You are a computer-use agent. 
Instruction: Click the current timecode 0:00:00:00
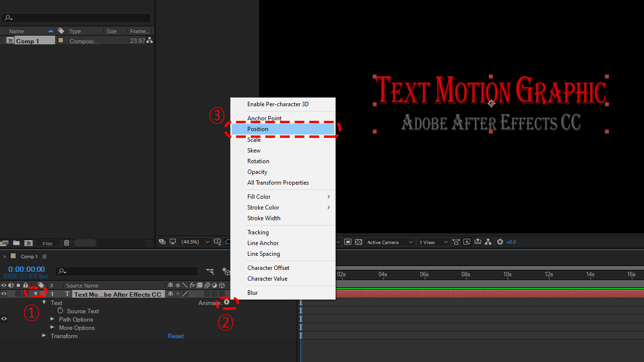click(x=26, y=269)
